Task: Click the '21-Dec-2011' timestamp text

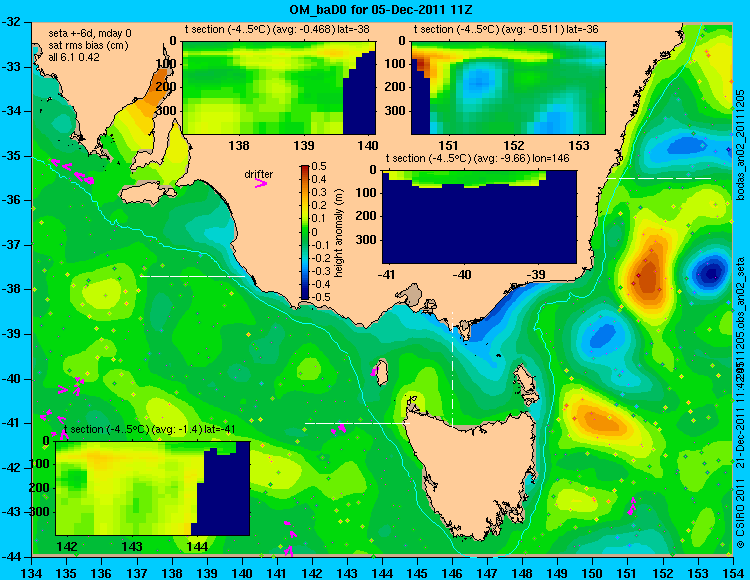Action: tap(740, 438)
